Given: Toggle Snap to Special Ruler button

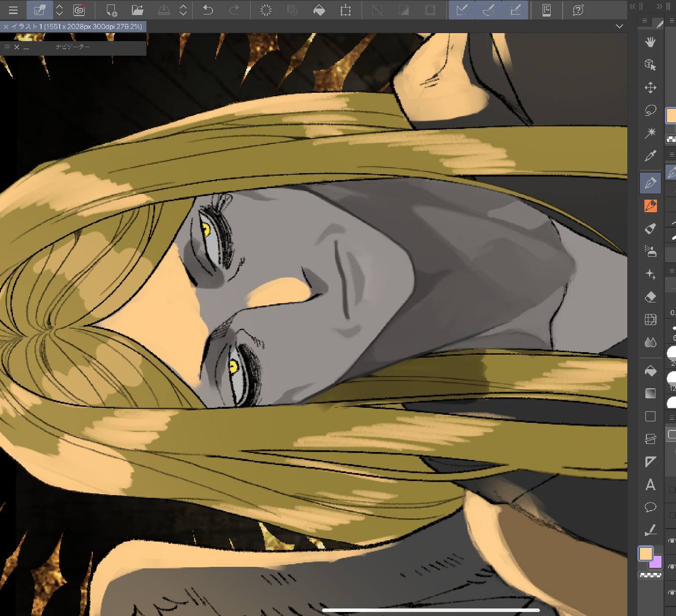Looking at the screenshot, I should (488, 10).
